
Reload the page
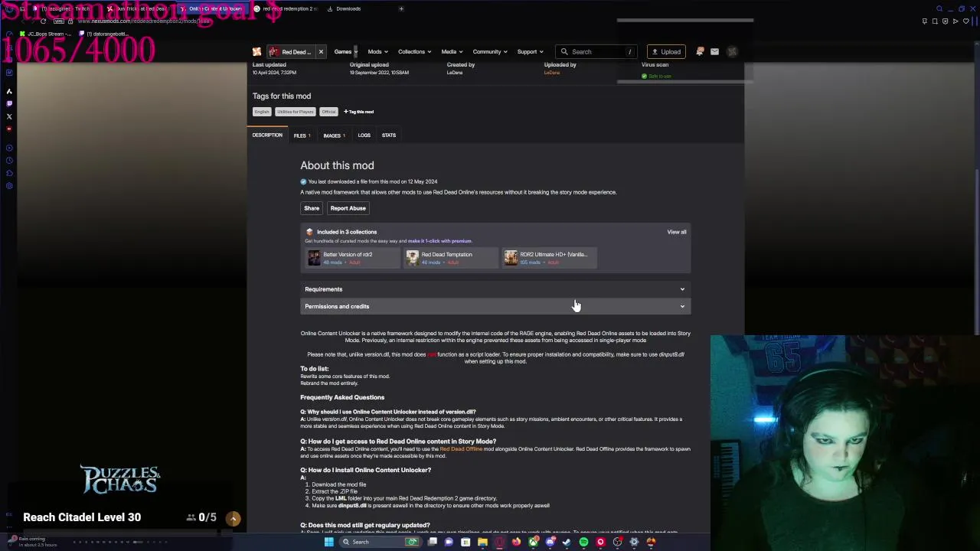click(x=43, y=21)
